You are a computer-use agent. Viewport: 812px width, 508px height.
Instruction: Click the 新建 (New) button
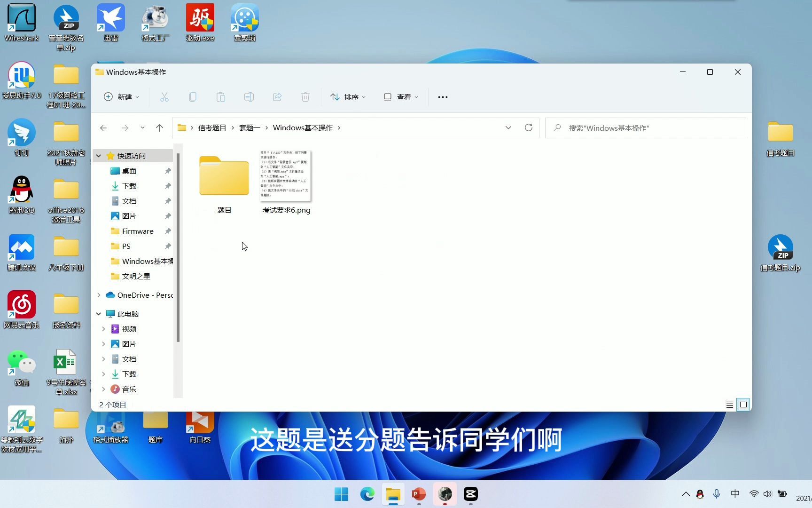121,97
